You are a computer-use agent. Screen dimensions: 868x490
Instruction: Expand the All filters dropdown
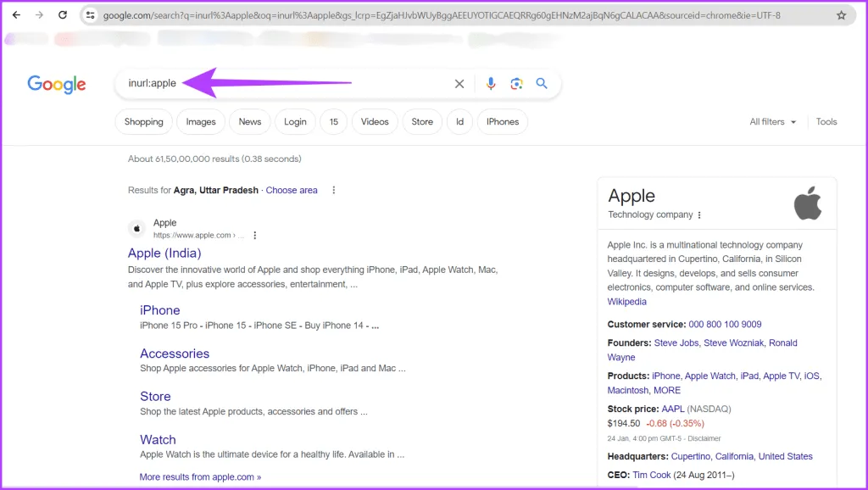772,122
